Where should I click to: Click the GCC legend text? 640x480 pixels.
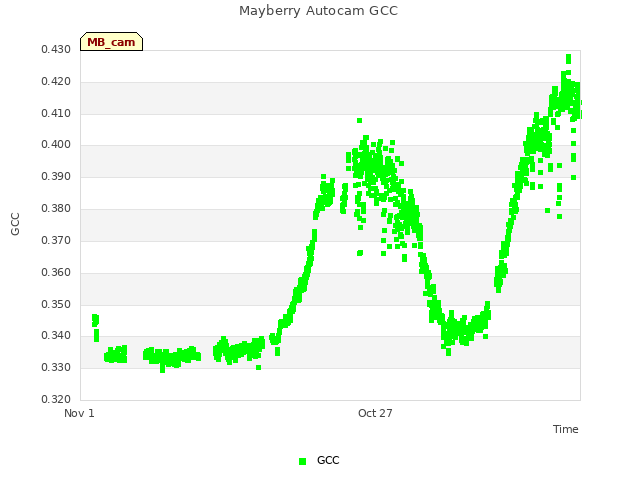328,460
